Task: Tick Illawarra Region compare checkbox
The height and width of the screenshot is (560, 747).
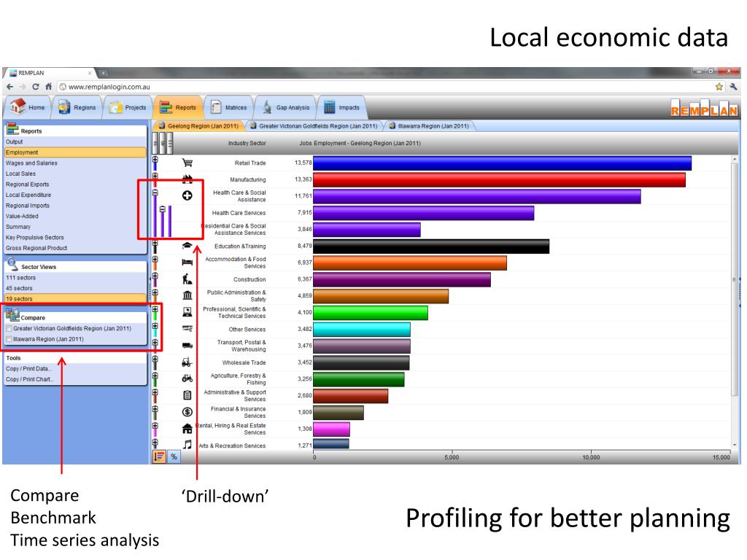Action: (9, 339)
